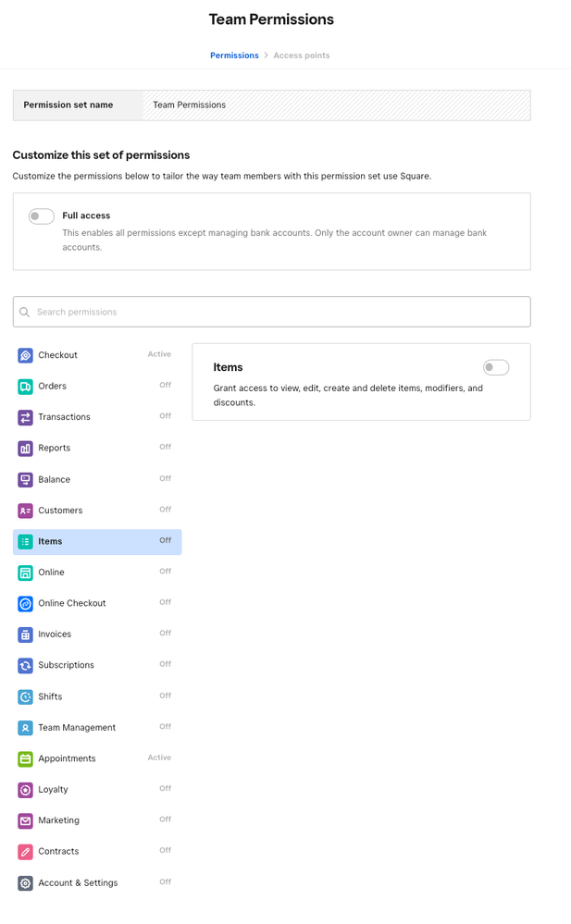Click the Shifts clock icon

point(24,696)
